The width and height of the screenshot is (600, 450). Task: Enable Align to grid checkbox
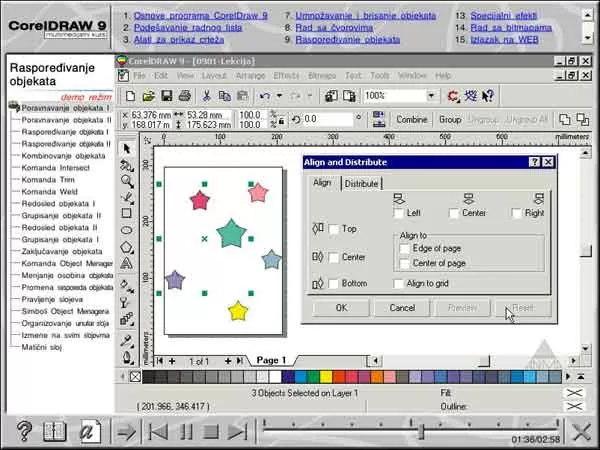coord(398,284)
